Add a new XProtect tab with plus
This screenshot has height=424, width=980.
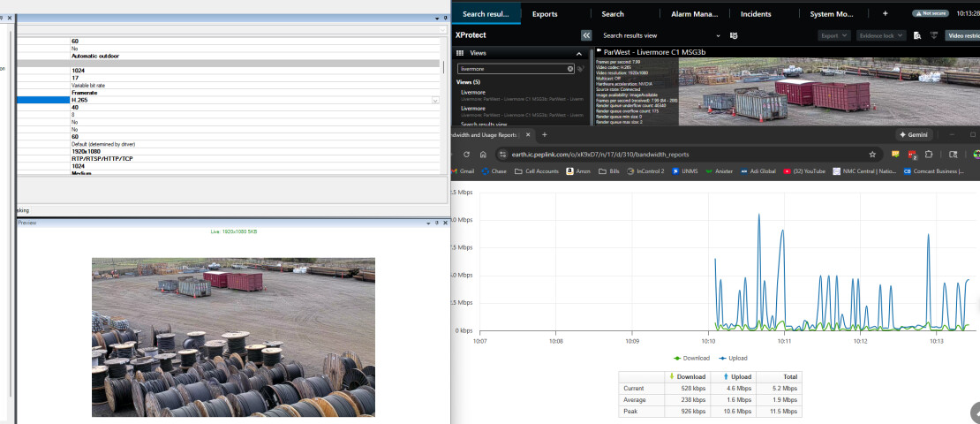(x=886, y=14)
